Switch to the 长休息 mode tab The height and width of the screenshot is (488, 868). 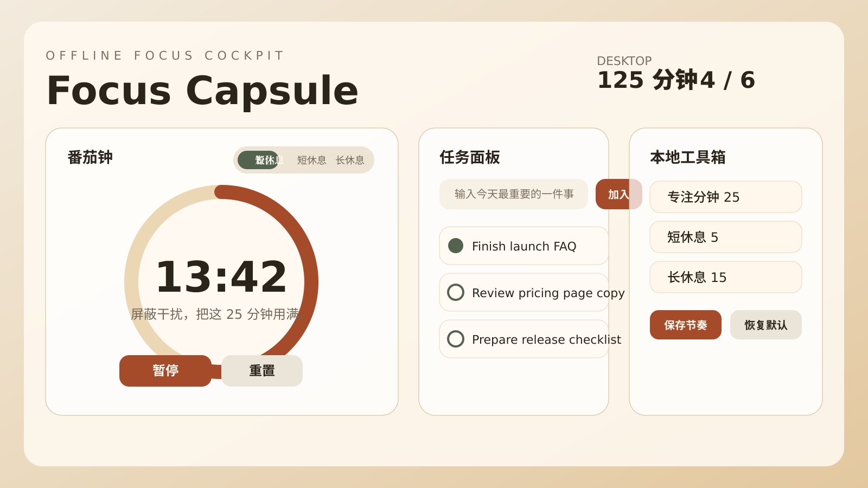pos(350,160)
